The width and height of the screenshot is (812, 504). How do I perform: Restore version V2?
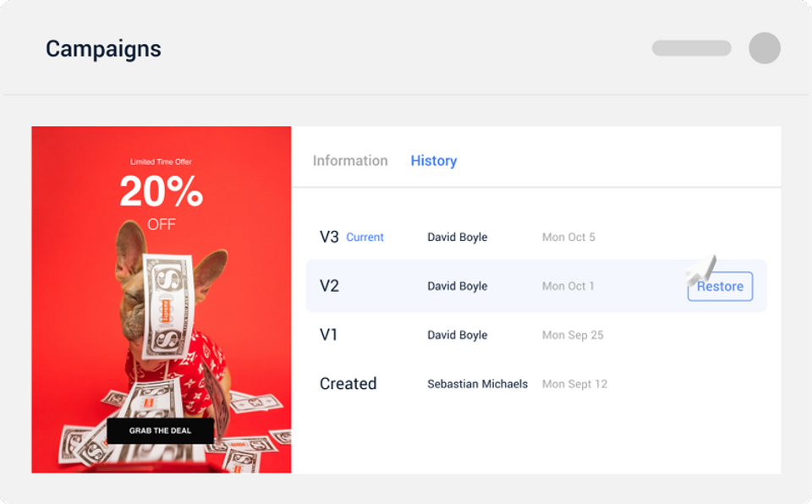[x=720, y=286]
